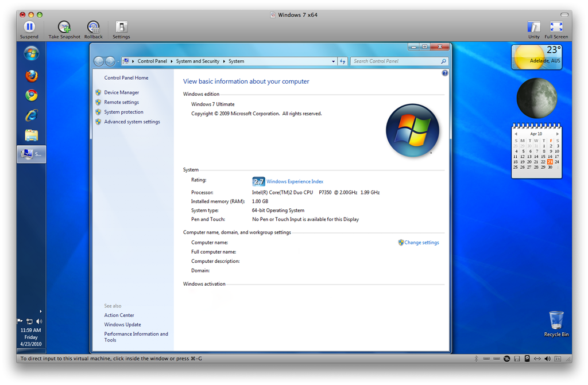Click the toolbar hide pill at the title bar's right
This screenshot has width=588, height=385.
[564, 14]
